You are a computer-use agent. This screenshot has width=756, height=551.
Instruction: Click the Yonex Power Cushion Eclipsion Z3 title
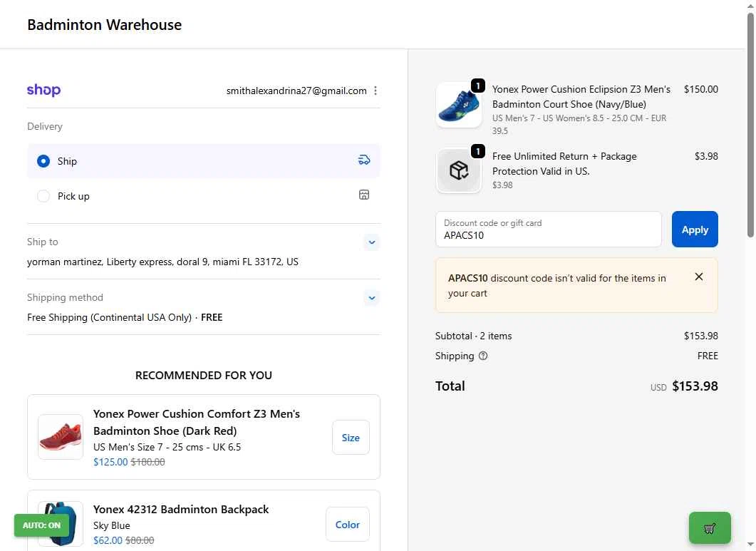click(x=581, y=96)
